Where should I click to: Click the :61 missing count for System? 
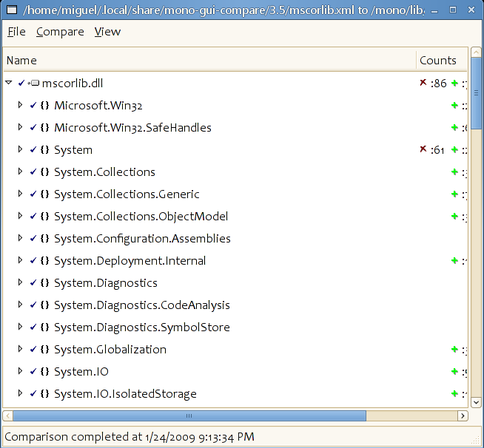(437, 150)
